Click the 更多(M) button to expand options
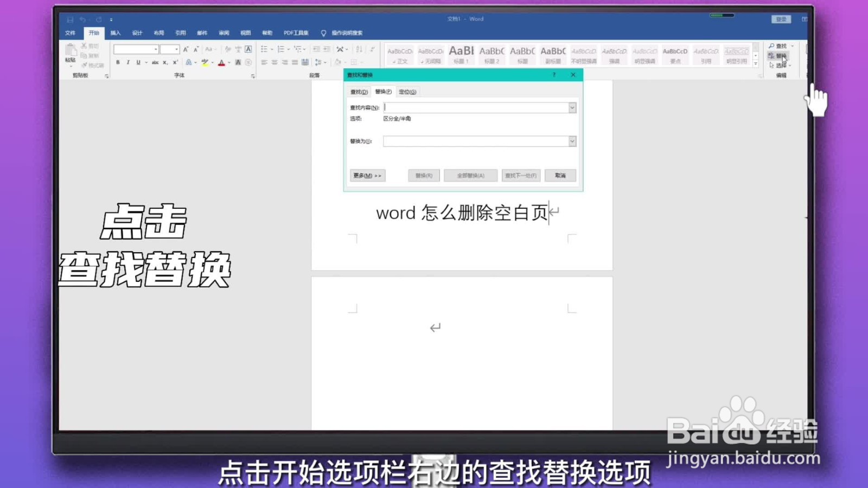The image size is (868, 488). tap(367, 175)
